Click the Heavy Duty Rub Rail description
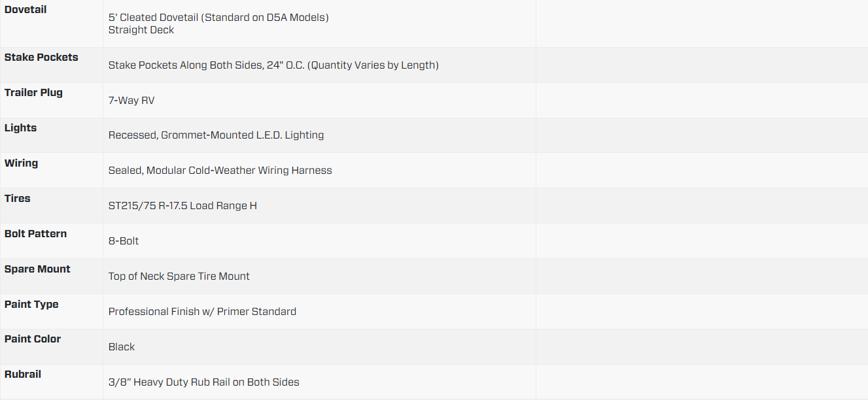Screen dimensions: 868x400 click(203, 382)
